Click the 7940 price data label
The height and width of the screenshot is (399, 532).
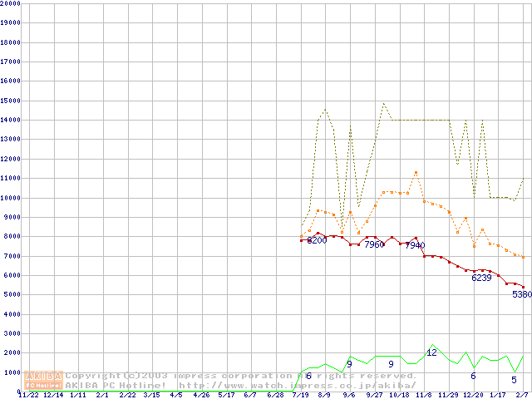point(415,246)
